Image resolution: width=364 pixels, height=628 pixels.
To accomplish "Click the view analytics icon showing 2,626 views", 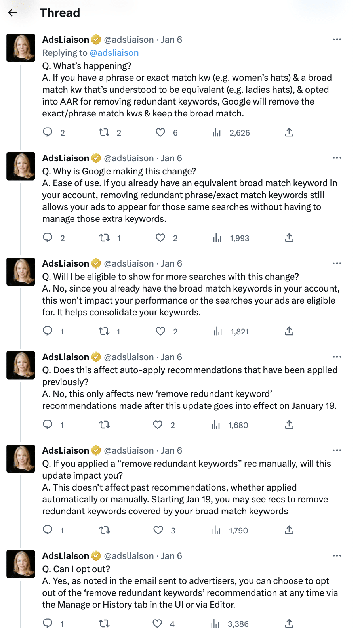I will (217, 132).
